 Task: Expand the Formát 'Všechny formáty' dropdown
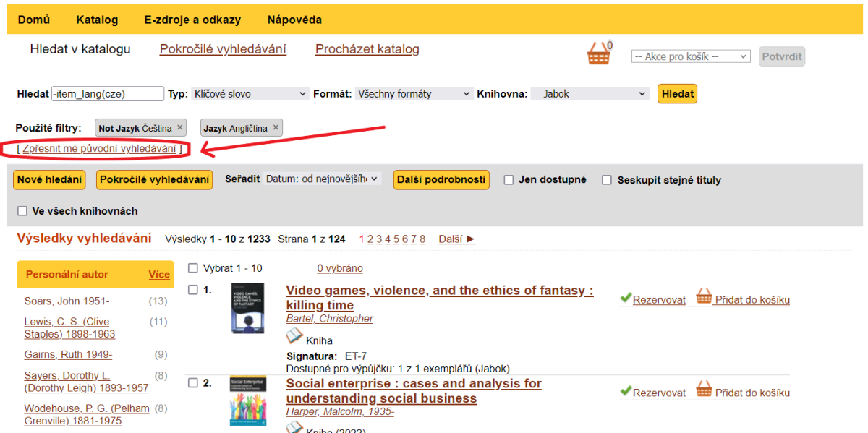pos(414,94)
